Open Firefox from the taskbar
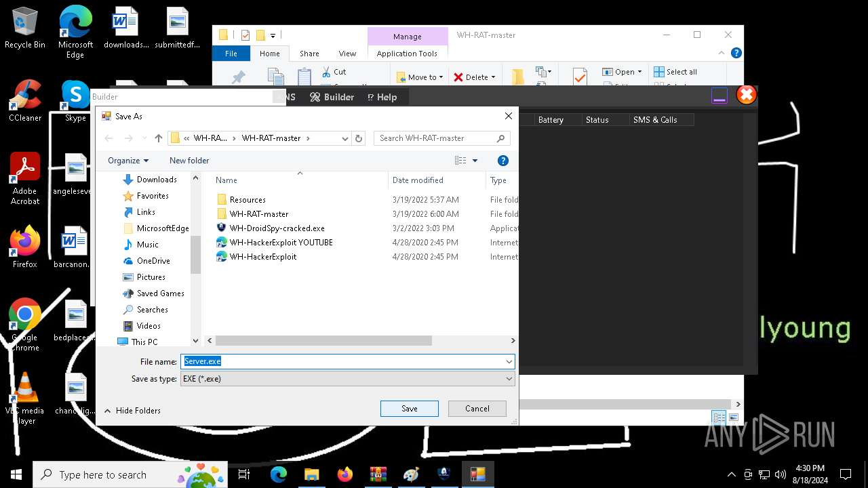Viewport: 868px width, 488px height. click(x=344, y=474)
